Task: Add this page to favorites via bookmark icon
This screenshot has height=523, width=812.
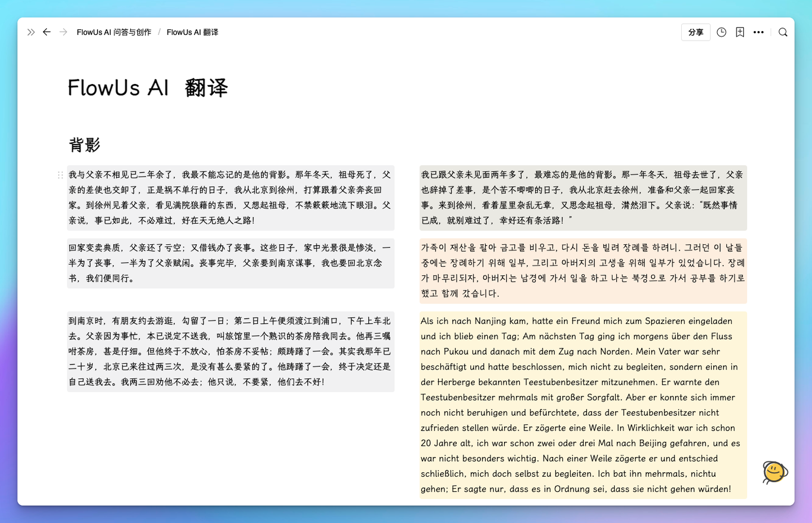Action: tap(740, 32)
